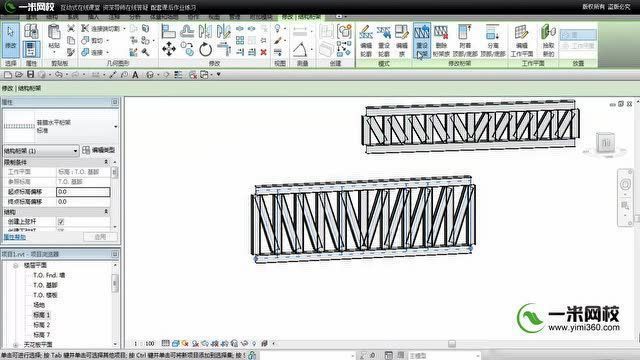Click the Start Level Offset value field
The width and height of the screenshot is (640, 360).
pyautogui.click(x=83, y=192)
